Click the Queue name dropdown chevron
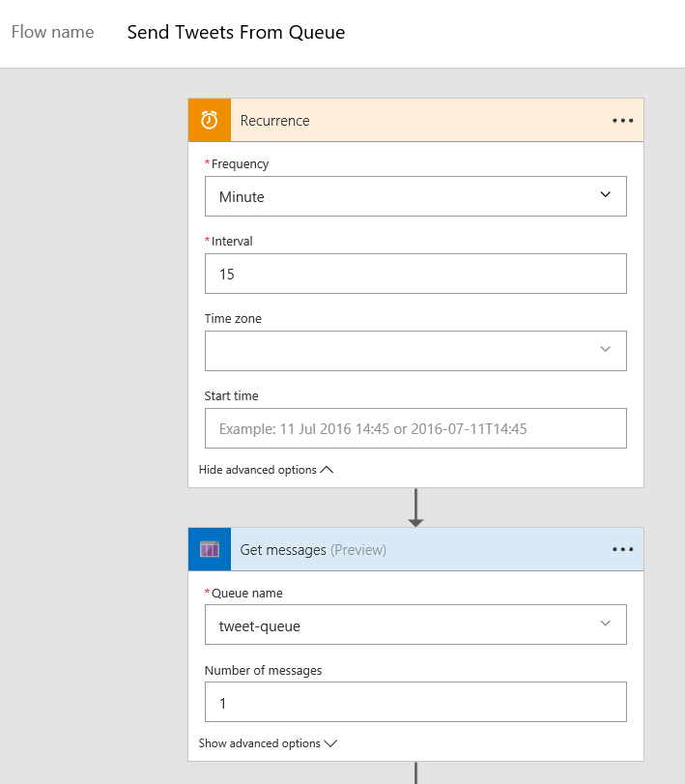Viewport: 685px width, 784px height. click(x=607, y=624)
